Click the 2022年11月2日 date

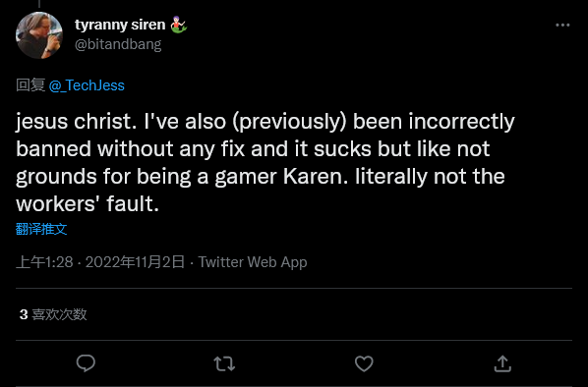click(135, 262)
